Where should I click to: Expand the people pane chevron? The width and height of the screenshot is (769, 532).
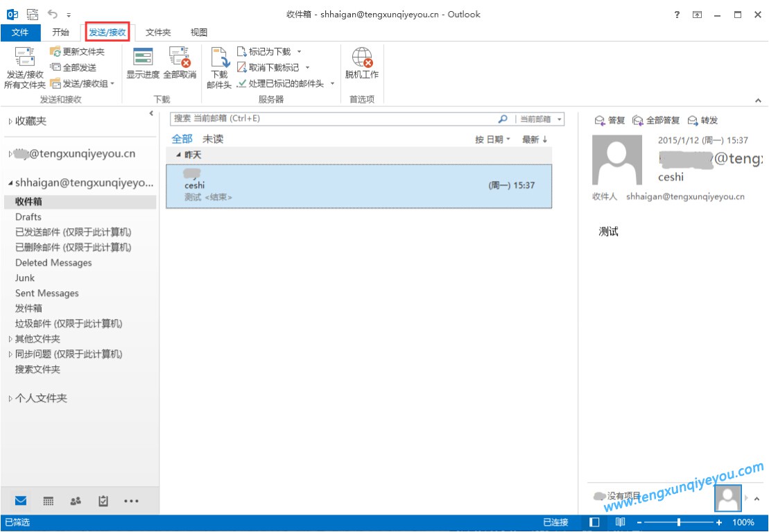click(x=757, y=499)
